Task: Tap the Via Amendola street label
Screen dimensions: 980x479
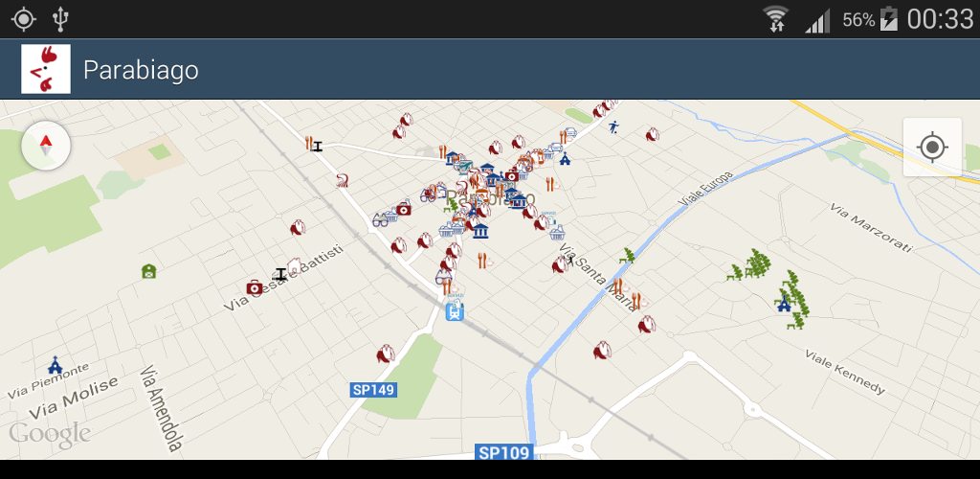Action: (x=160, y=408)
